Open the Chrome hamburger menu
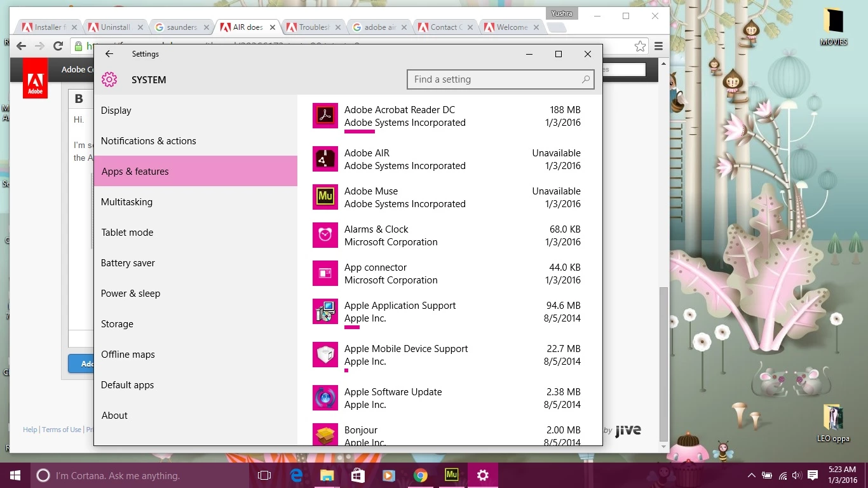The image size is (868, 488). (x=658, y=46)
